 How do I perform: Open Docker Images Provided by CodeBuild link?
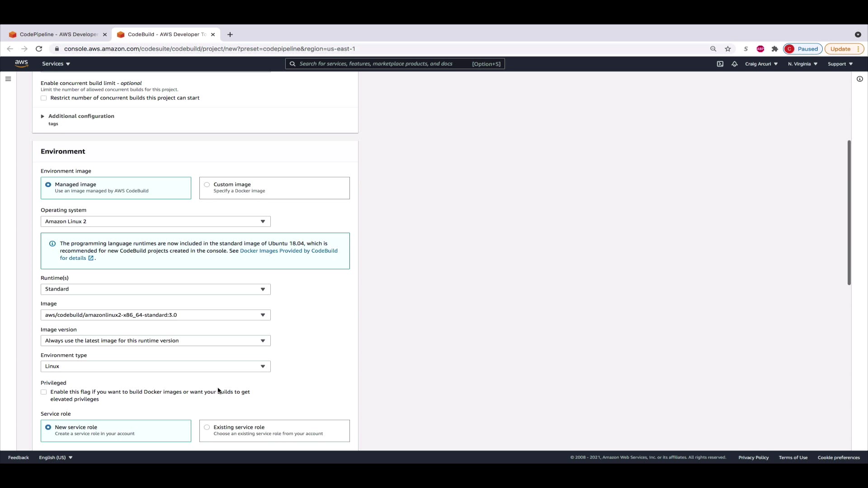coord(288,251)
